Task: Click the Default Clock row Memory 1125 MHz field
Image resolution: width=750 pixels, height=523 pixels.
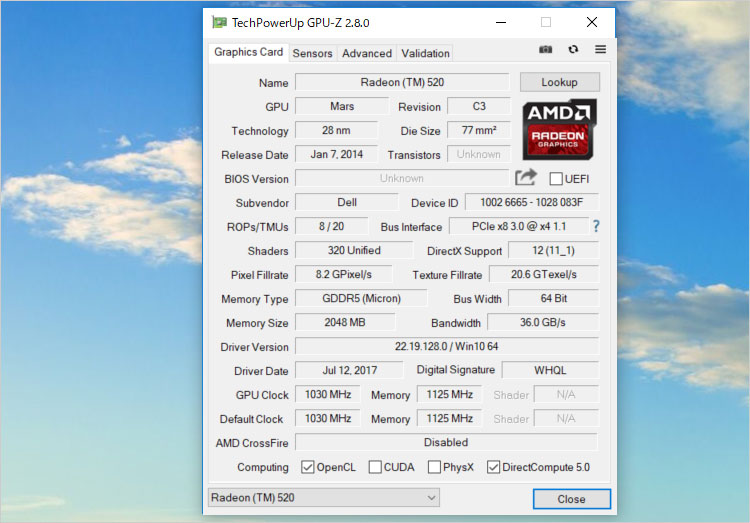Action: point(450,418)
